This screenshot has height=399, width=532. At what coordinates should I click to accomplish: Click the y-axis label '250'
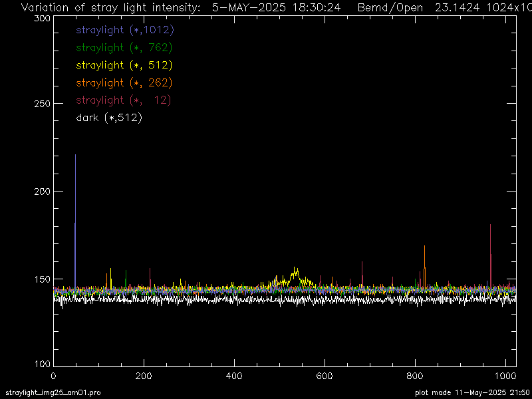point(43,104)
